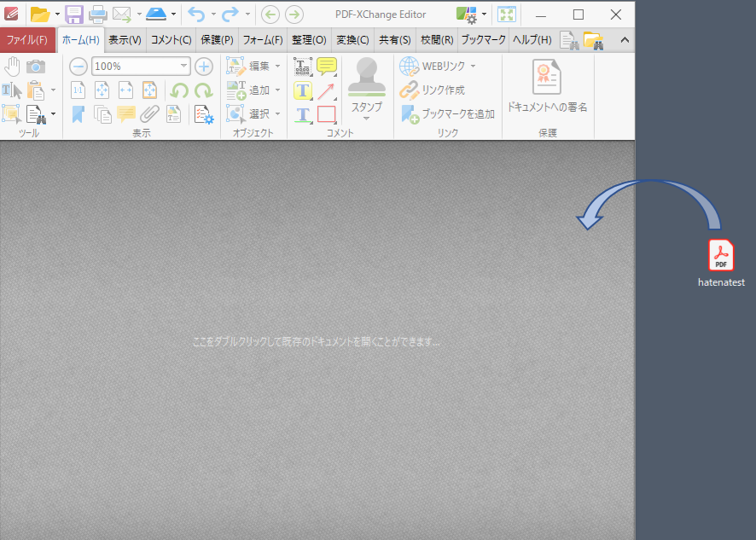Rotate view counter-clockwise
Screen dimensions: 756x540
179,90
